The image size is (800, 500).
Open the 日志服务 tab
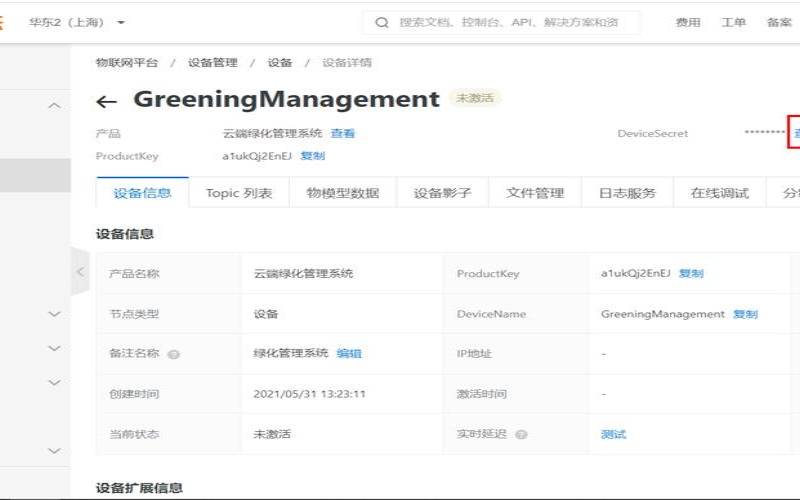[x=627, y=193]
